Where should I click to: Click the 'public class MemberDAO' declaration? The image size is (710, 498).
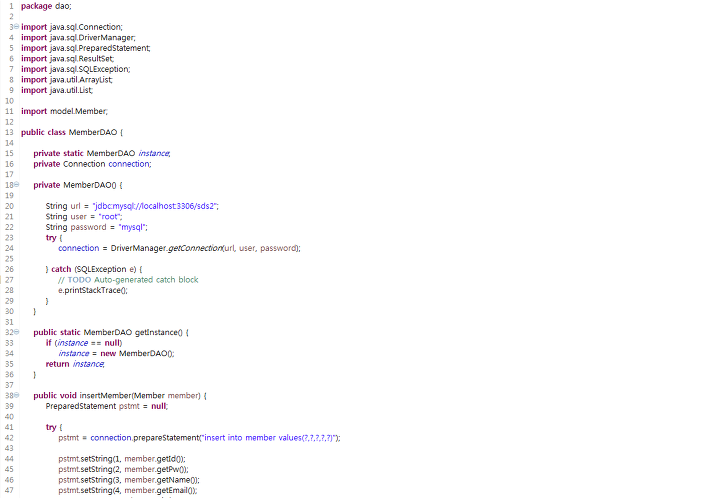click(72, 132)
